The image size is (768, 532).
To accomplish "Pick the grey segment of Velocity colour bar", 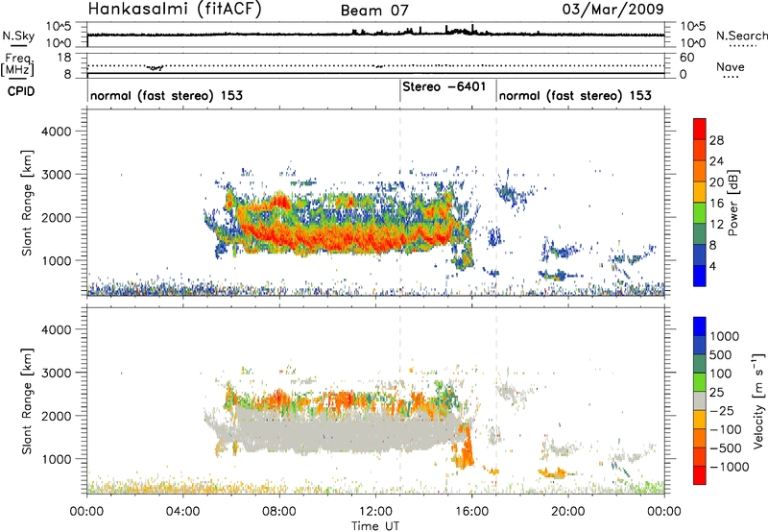I will pyautogui.click(x=700, y=401).
